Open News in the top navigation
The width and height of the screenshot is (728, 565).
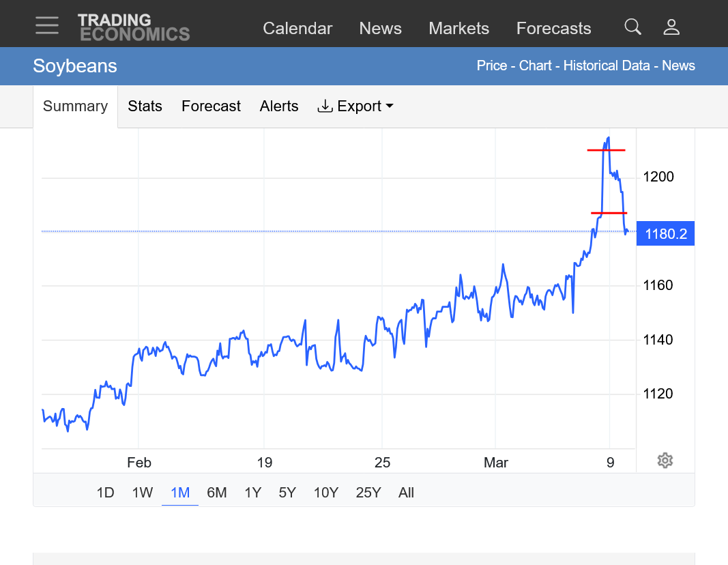click(x=380, y=29)
